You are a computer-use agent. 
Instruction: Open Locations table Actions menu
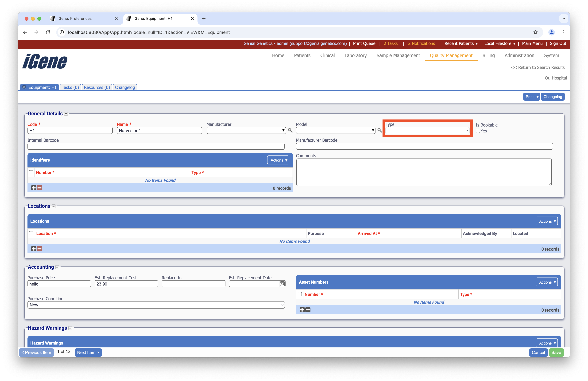546,221
